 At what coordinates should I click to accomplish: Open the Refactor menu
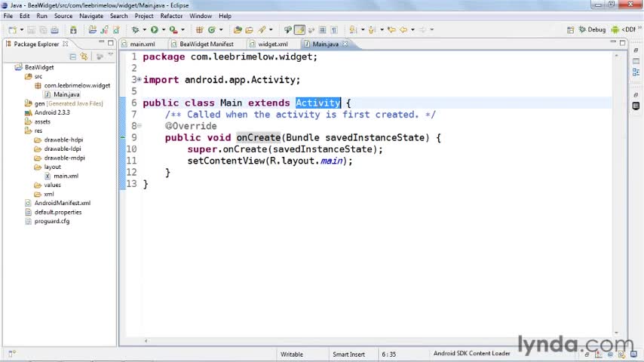pos(171,16)
